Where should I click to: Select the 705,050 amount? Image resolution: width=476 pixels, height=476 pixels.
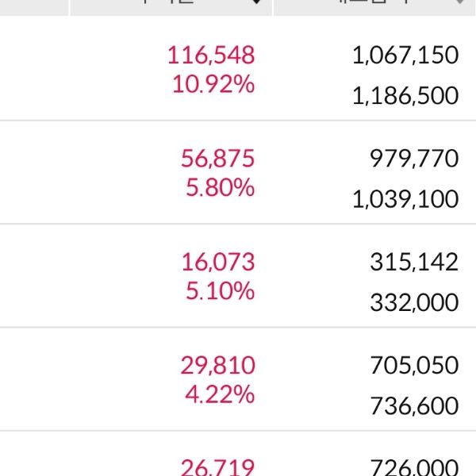tap(414, 366)
